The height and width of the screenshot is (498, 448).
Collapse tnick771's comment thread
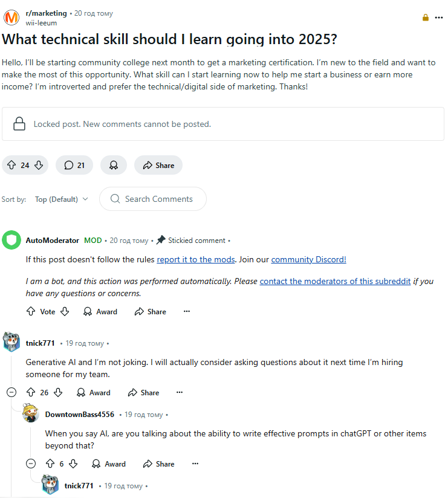(11, 392)
